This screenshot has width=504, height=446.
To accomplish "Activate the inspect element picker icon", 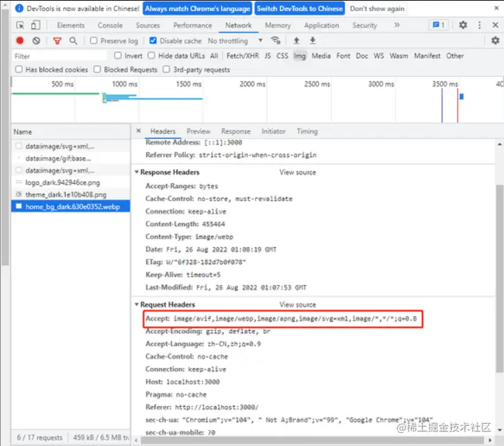I will pos(20,25).
